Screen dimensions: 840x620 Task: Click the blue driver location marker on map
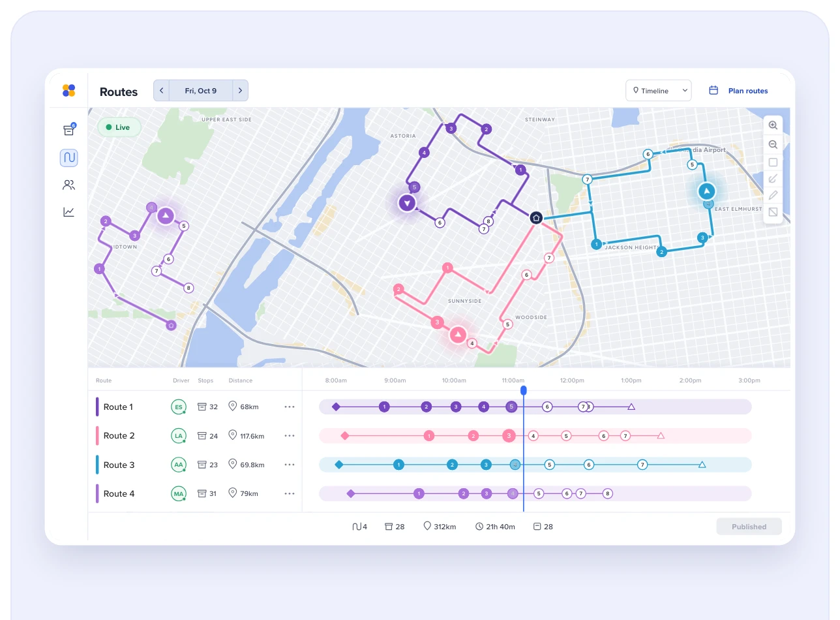click(x=706, y=191)
